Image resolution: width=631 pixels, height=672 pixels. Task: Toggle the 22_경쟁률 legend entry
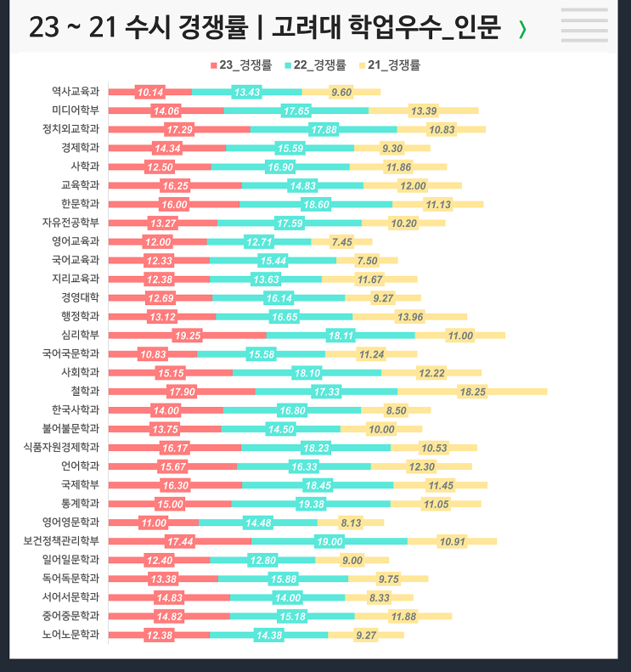click(x=315, y=65)
